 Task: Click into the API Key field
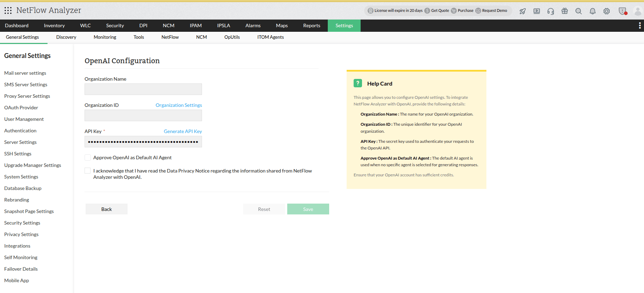coord(143,142)
